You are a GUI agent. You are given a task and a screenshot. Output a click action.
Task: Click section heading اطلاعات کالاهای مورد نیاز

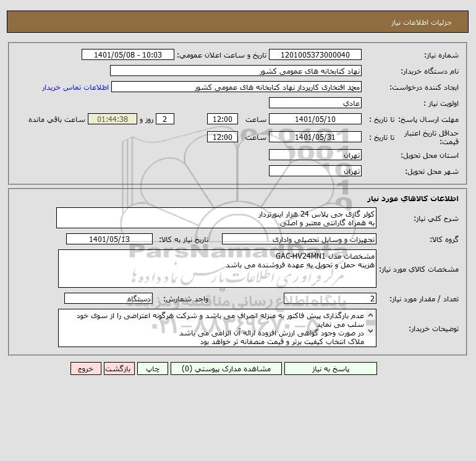click(x=413, y=199)
